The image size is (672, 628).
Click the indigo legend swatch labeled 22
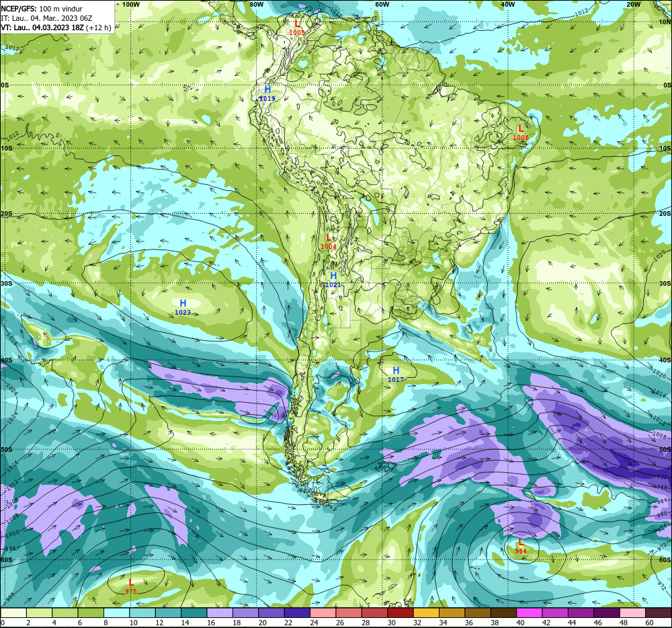click(297, 613)
